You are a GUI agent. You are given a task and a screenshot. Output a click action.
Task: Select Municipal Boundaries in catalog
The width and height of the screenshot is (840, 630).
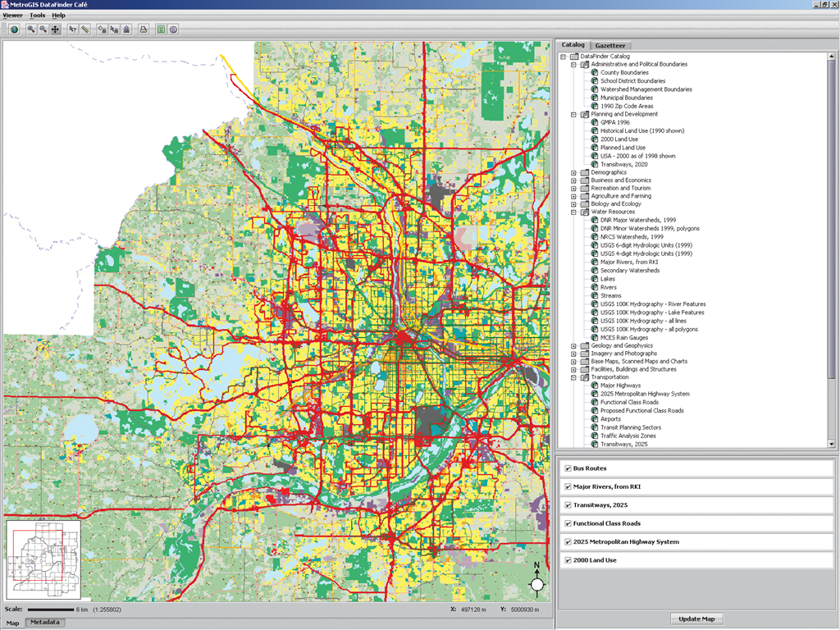pos(626,98)
